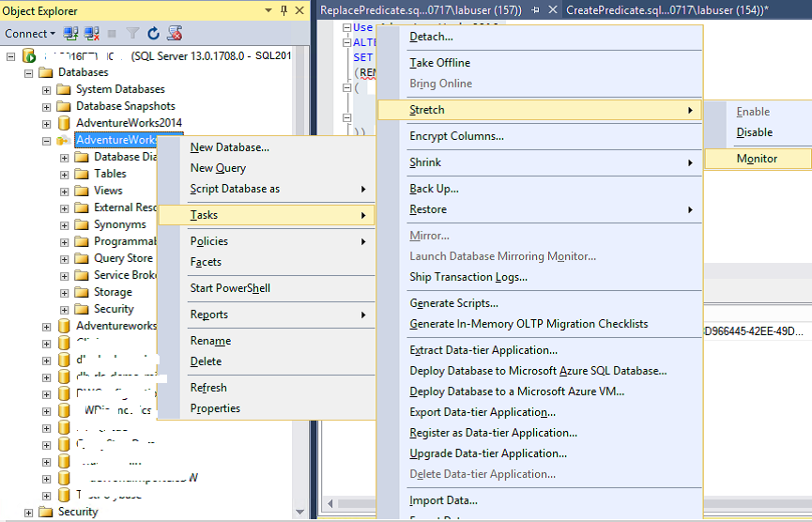The image size is (812, 522).
Task: Click the Disconnect server icon
Action: (x=92, y=33)
